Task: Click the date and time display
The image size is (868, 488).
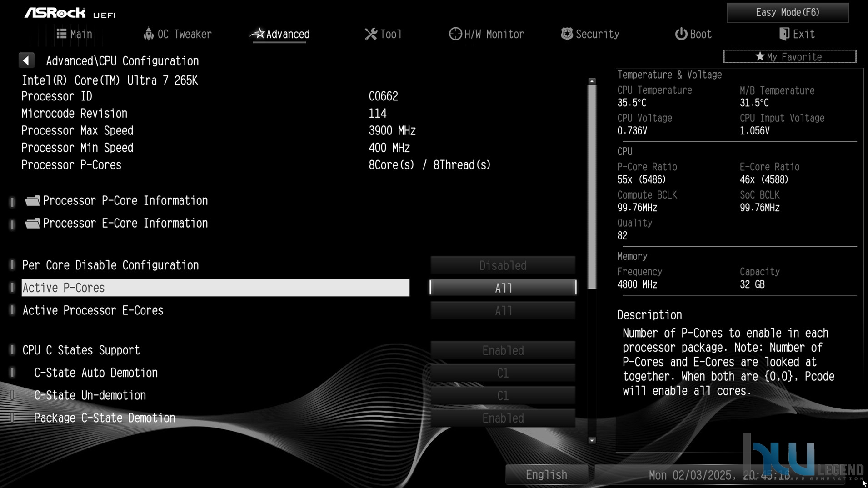Action: 719,475
